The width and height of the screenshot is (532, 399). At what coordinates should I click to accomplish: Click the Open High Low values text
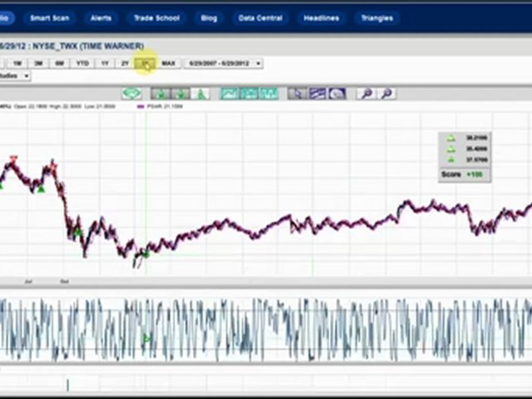point(65,106)
